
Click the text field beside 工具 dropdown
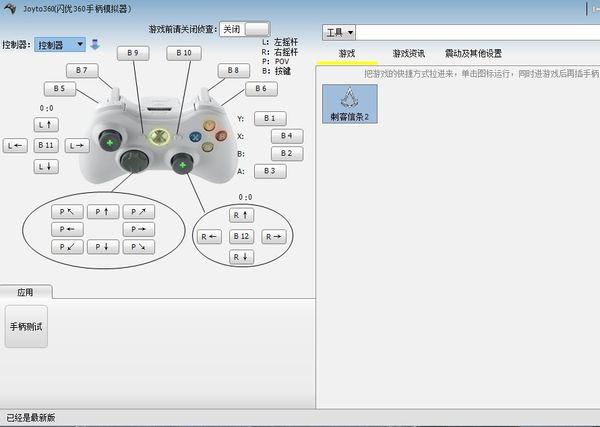coord(478,33)
